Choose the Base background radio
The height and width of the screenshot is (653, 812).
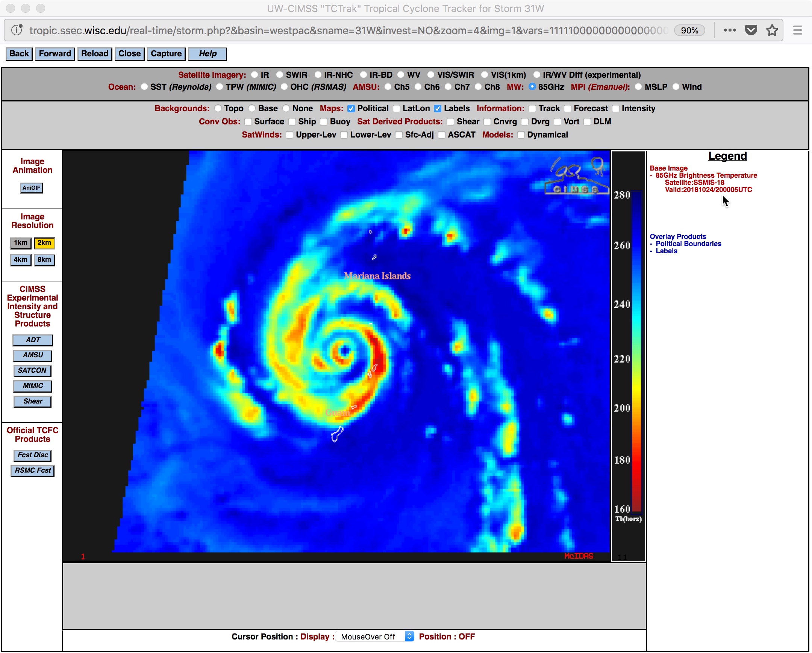252,108
